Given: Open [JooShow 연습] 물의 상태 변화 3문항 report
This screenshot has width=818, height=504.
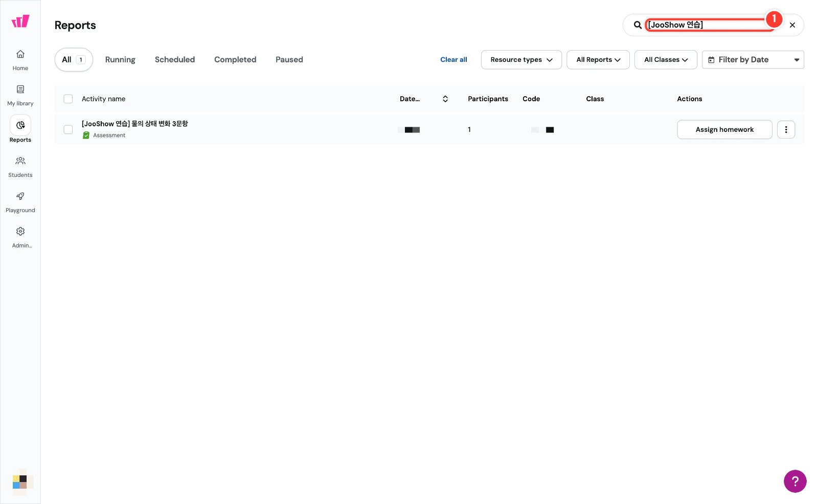Looking at the screenshot, I should coord(135,124).
